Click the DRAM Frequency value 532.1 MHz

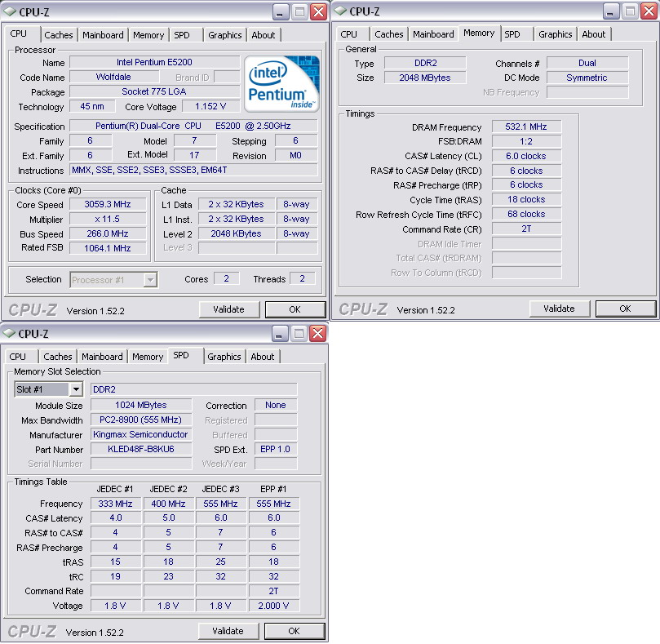(526, 127)
